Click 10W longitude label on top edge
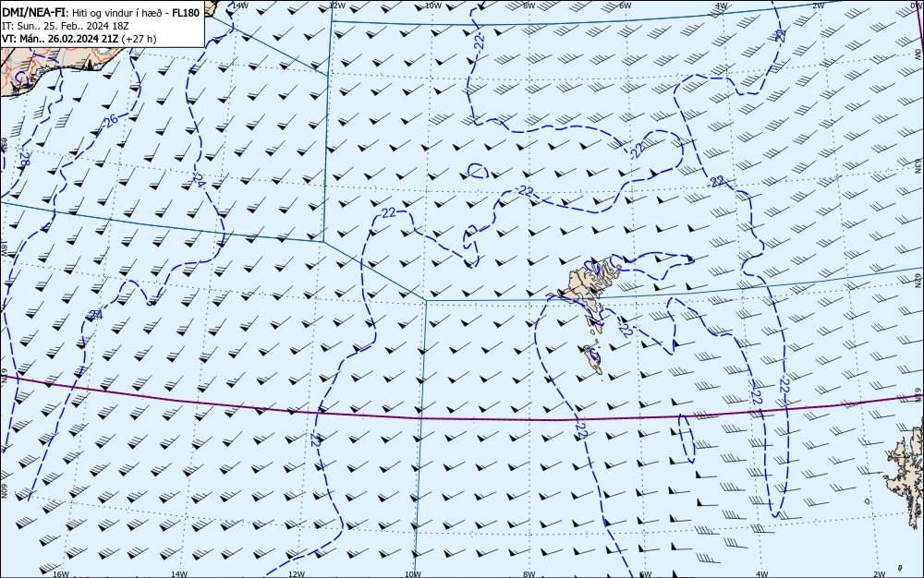Image resolution: width=924 pixels, height=578 pixels. point(432,5)
